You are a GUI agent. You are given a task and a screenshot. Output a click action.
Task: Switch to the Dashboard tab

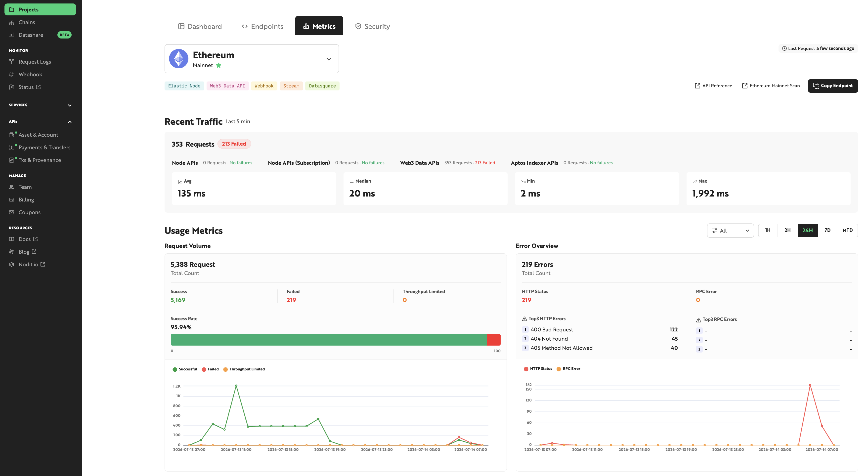click(x=200, y=26)
